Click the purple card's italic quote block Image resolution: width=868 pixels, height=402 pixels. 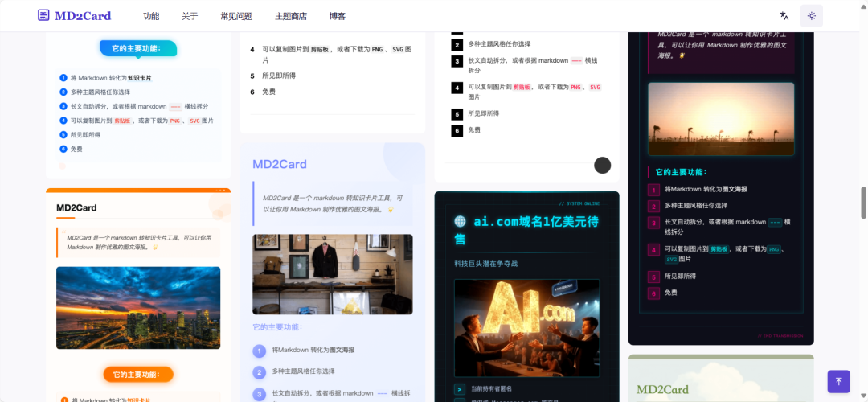point(333,203)
